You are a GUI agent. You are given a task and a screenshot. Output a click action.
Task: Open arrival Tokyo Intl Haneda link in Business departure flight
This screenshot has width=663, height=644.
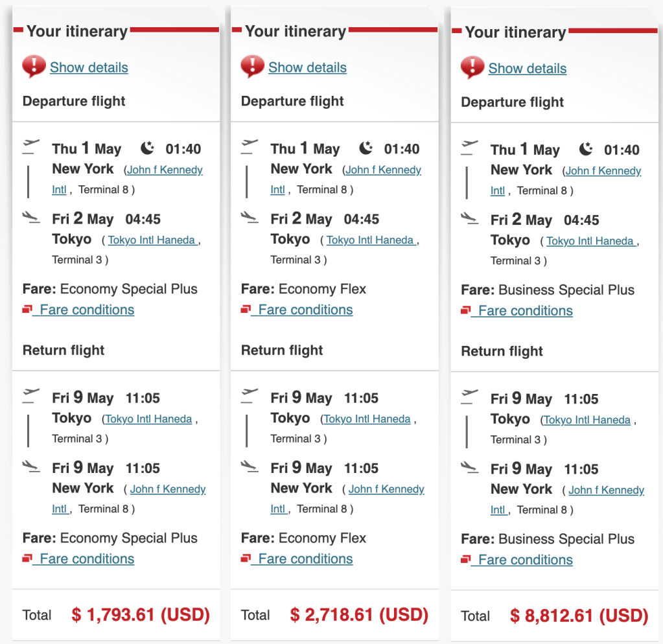[590, 241]
